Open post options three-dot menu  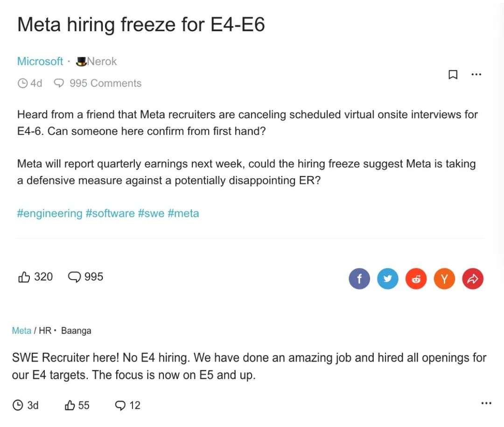(x=476, y=74)
